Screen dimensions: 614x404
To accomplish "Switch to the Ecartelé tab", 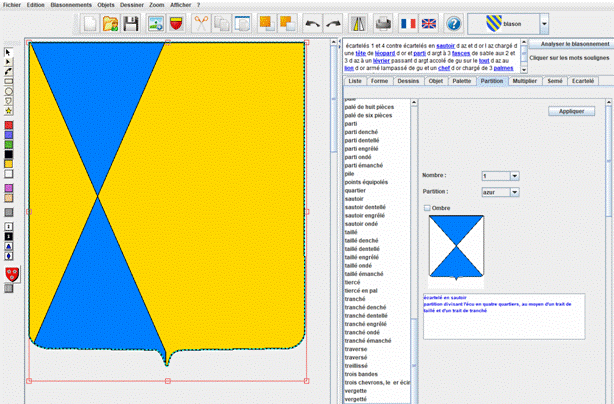I will (583, 80).
